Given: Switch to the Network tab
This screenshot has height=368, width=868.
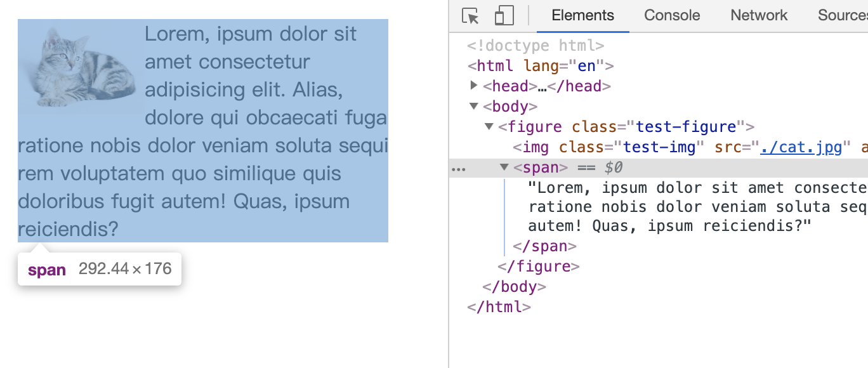Looking at the screenshot, I should click(x=759, y=16).
